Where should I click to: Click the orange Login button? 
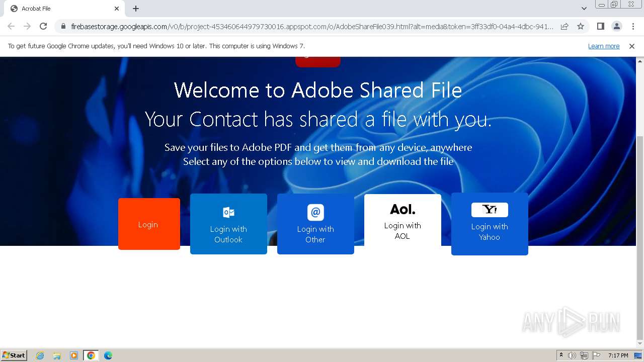point(149,224)
